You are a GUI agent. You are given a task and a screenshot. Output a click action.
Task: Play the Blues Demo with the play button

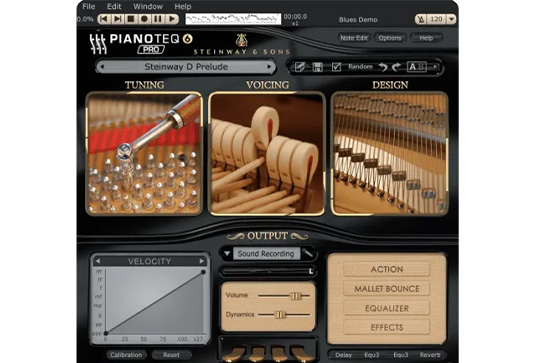coord(172,19)
